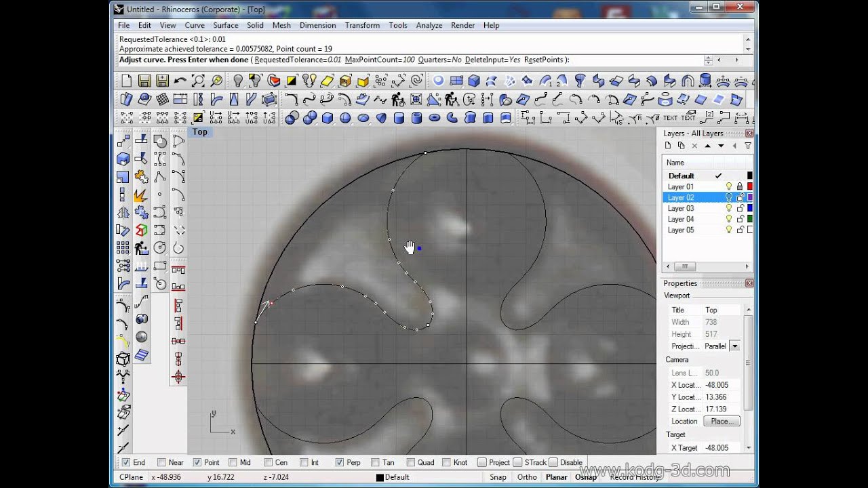Click the layer Filter funnel icon
The height and width of the screenshot is (488, 868).
coord(748,146)
